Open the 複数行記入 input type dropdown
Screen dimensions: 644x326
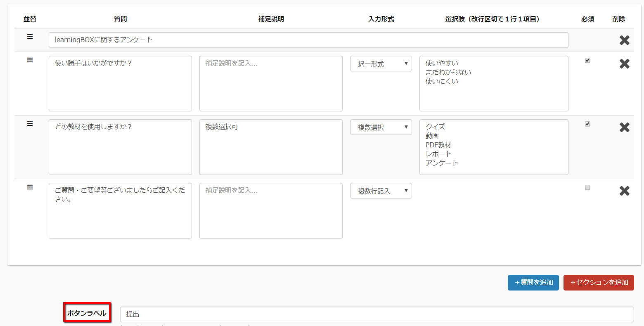click(381, 191)
